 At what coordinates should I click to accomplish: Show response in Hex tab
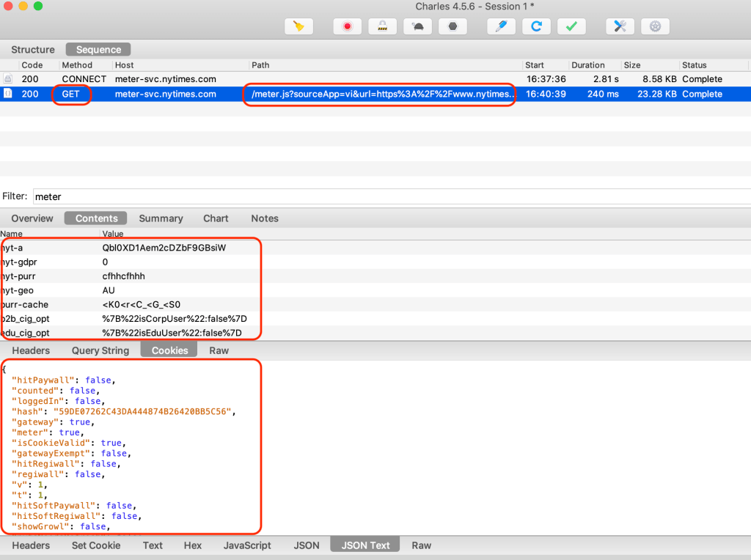(x=193, y=545)
